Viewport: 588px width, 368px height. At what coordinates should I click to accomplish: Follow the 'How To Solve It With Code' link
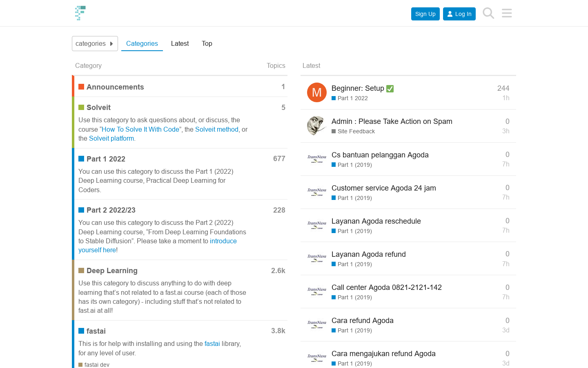click(x=140, y=129)
